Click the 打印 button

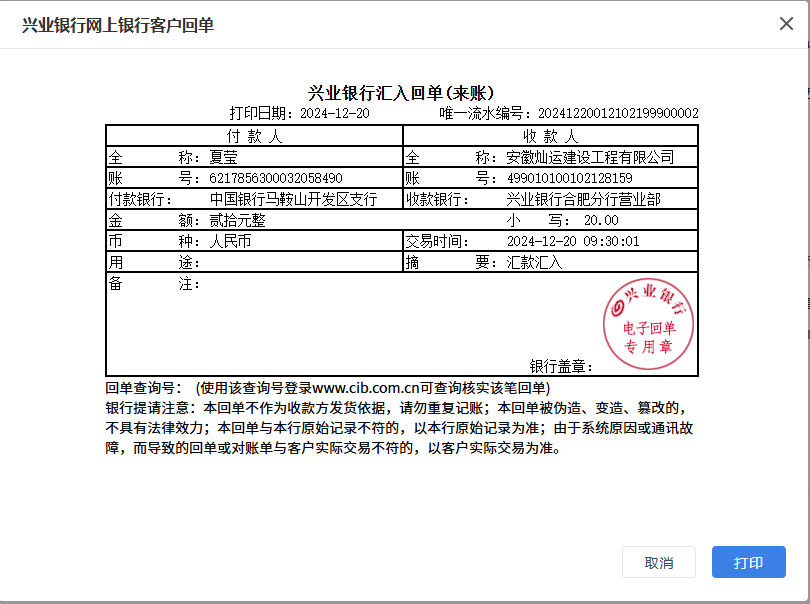[x=748, y=562]
